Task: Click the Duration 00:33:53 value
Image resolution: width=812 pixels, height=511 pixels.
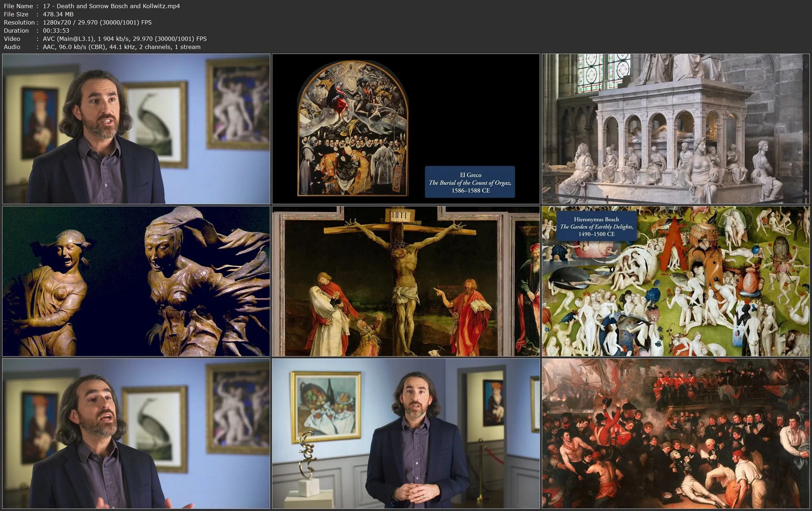Action: [x=56, y=31]
